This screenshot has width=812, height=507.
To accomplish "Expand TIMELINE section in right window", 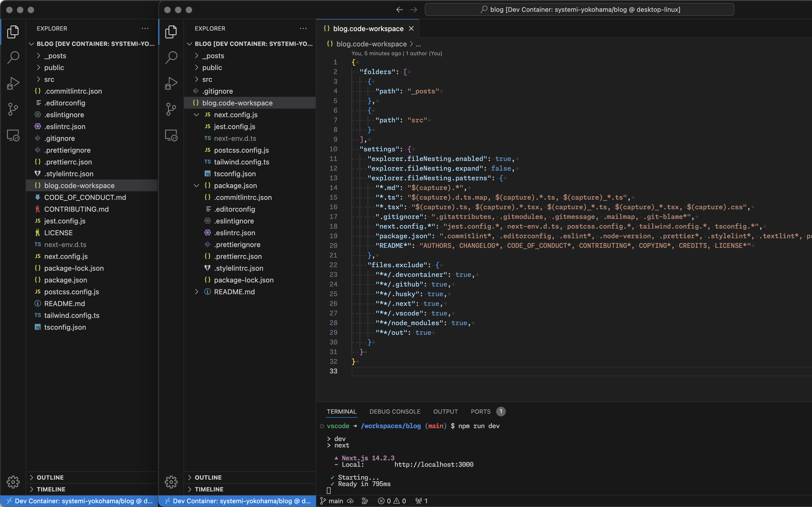I will 250,489.
